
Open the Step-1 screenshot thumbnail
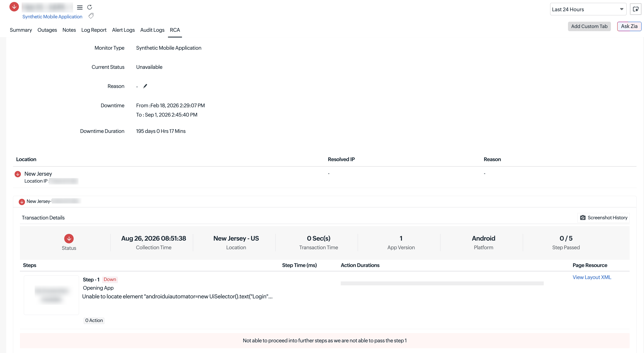pos(51,295)
